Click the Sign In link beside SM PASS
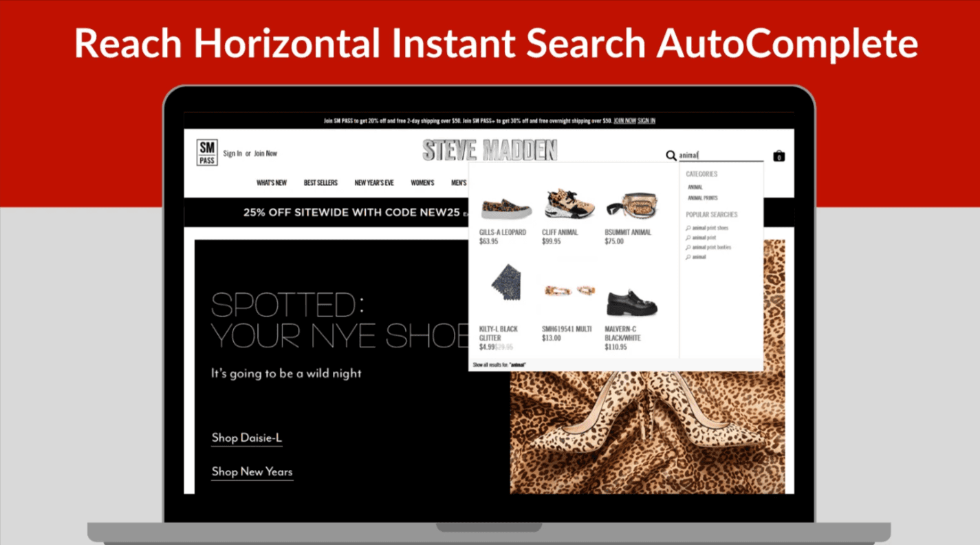 pos(232,153)
